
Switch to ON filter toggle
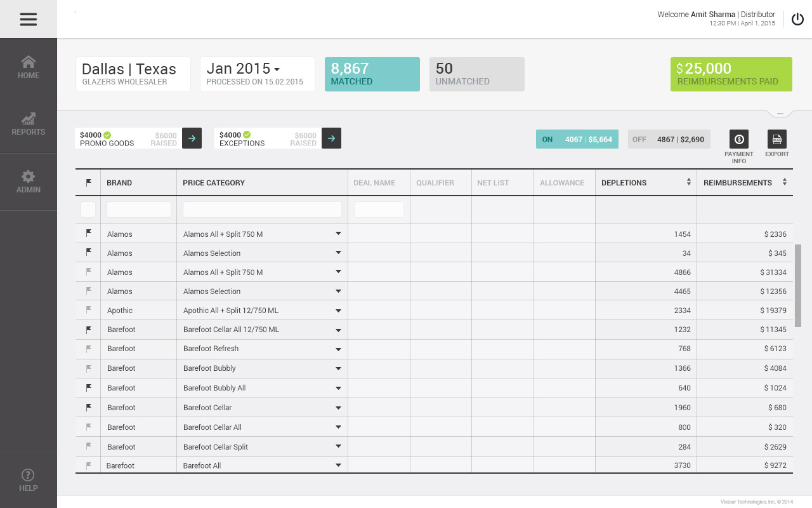(568, 140)
